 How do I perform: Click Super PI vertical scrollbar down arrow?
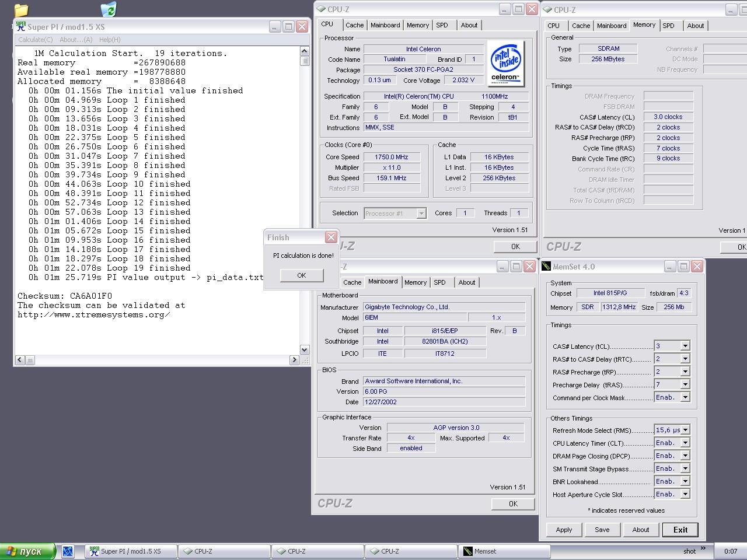[305, 349]
